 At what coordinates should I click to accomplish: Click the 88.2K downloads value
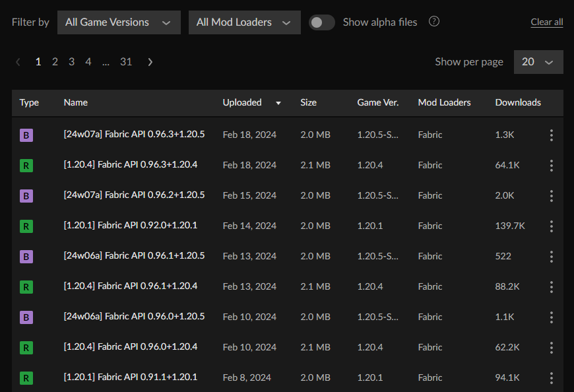[507, 286]
